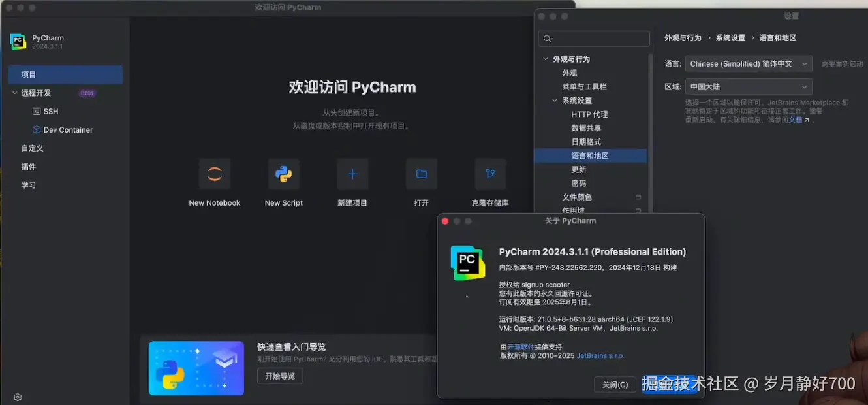Click the PyCharm logo in About dialog
The height and width of the screenshot is (405, 868).
tap(467, 263)
